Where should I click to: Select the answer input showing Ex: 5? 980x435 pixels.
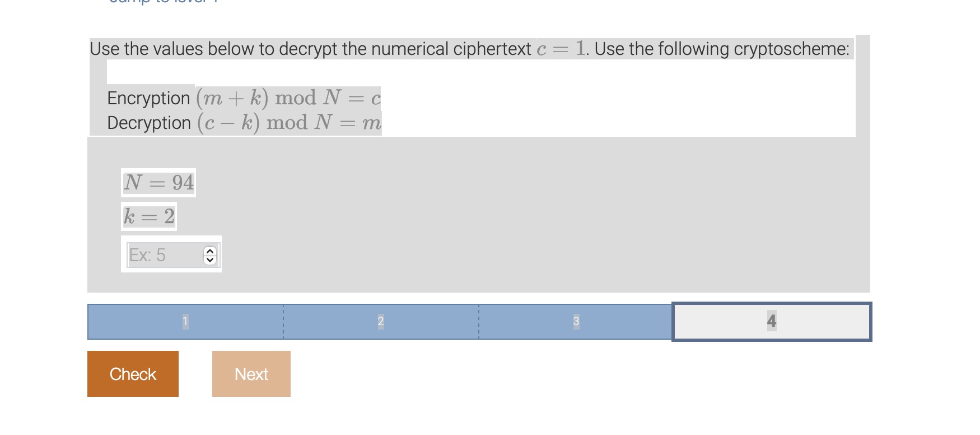162,254
